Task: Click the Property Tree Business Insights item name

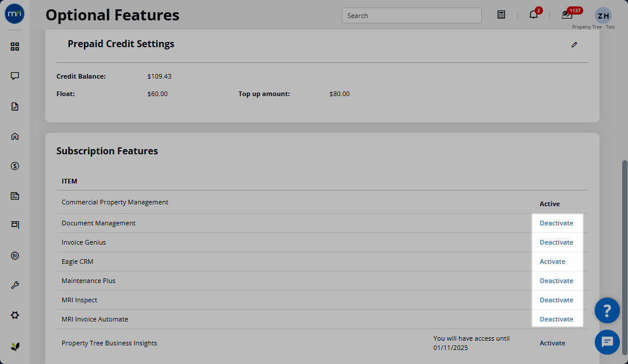Action: (110, 343)
